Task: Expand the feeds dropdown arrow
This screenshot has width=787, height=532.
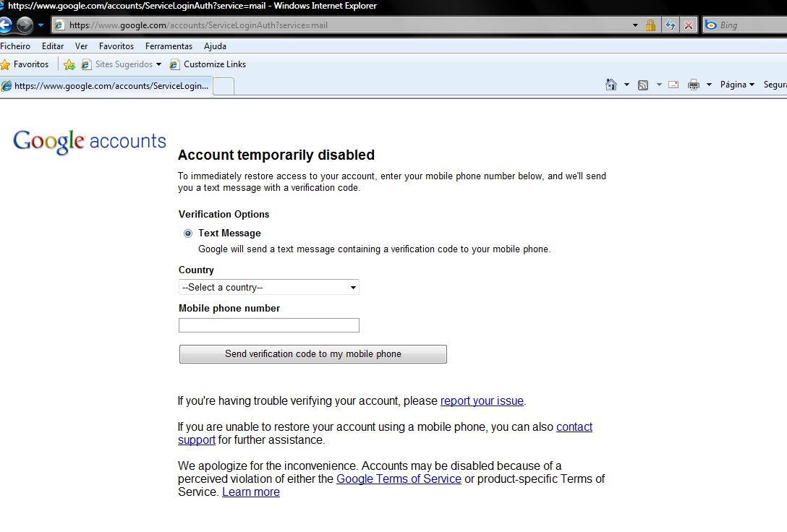Action: [659, 85]
